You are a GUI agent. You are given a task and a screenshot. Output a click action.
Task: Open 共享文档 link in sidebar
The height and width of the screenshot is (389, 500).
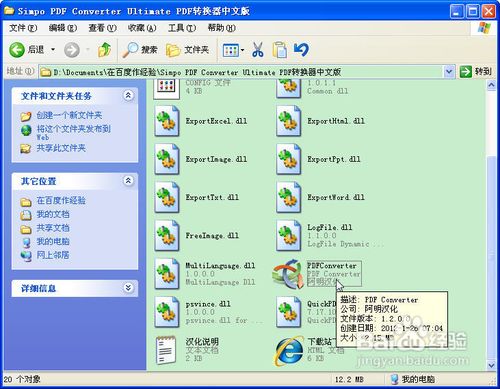coord(53,228)
